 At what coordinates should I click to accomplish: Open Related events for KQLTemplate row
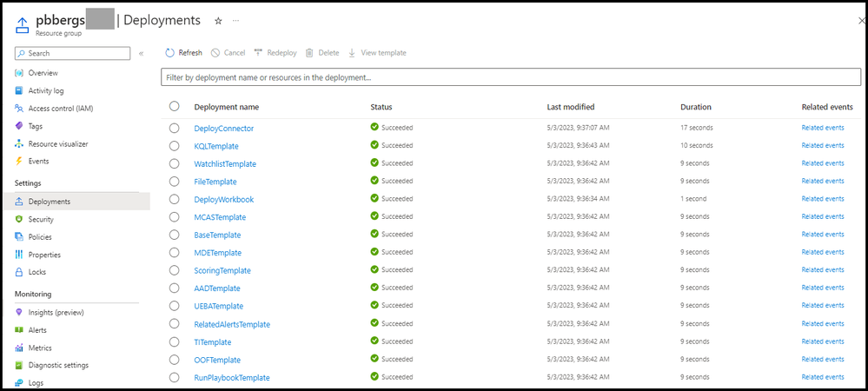pos(823,146)
